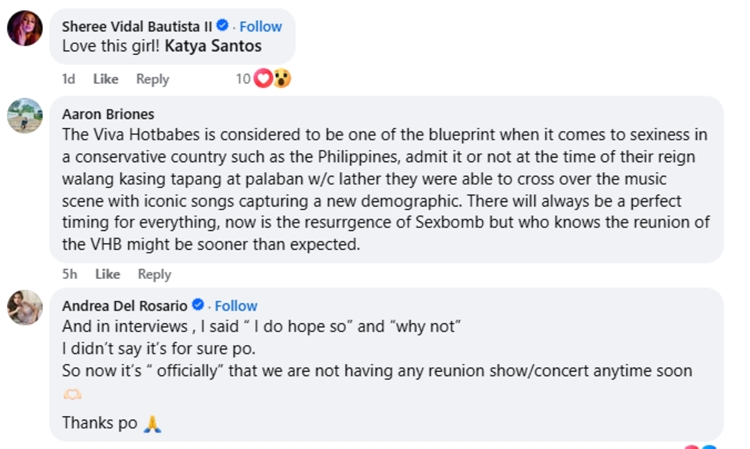Open Aaron Briones' profile name link

tap(108, 114)
